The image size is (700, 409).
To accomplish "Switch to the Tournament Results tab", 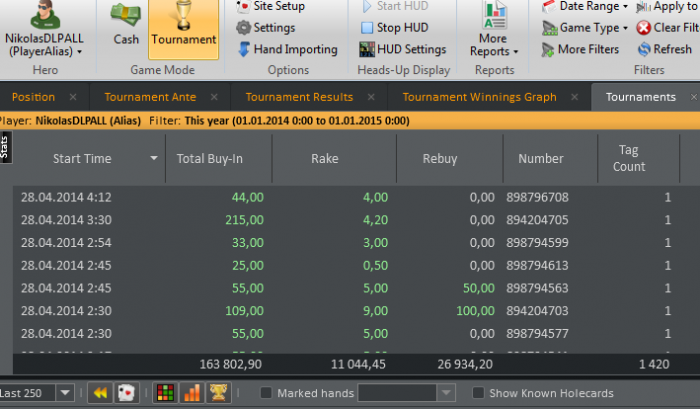I will (299, 97).
